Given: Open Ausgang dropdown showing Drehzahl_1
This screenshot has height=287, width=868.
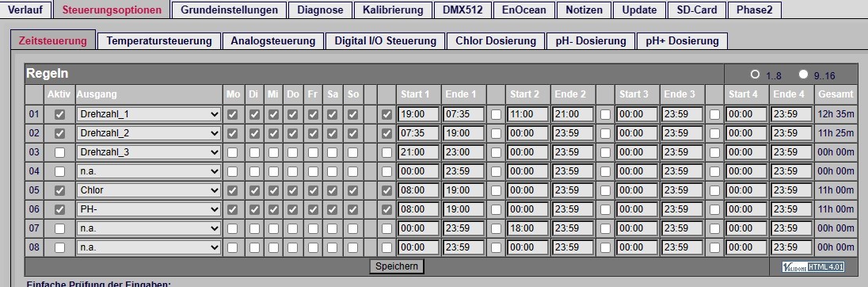Looking at the screenshot, I should [x=149, y=114].
